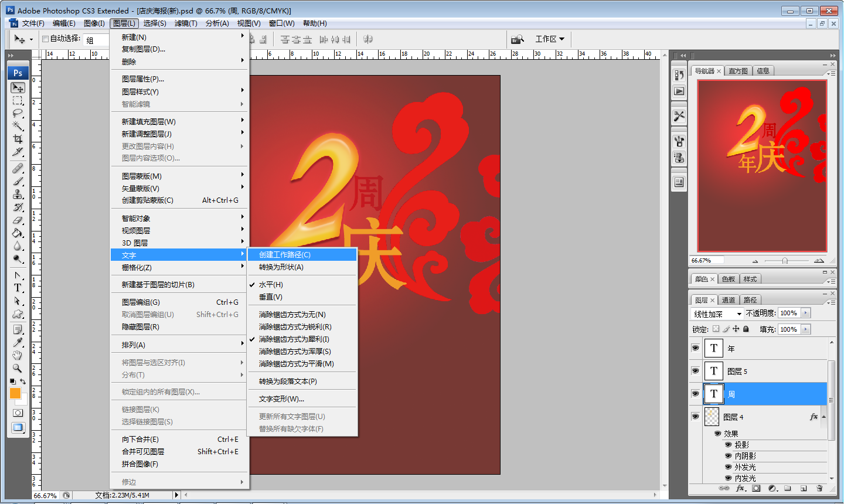Image resolution: width=844 pixels, height=504 pixels.
Task: Choose 转换为形状(A) menu entry
Action: (x=302, y=267)
